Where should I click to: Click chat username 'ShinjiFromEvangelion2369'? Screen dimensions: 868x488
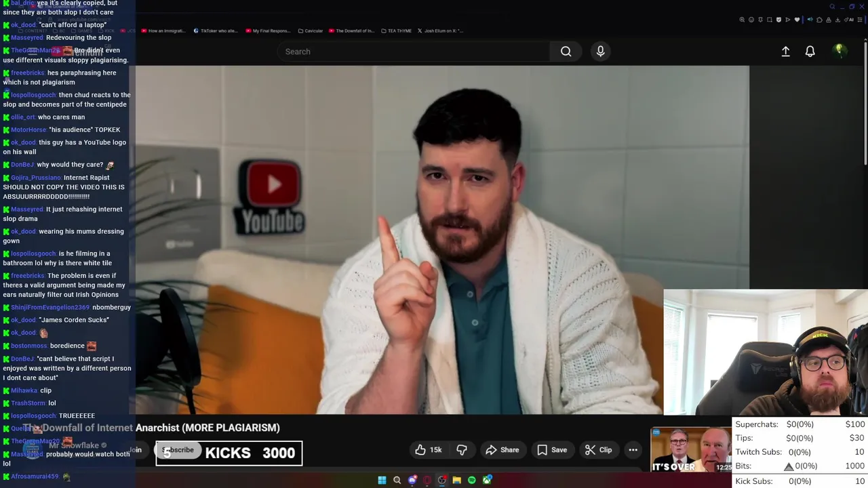point(50,308)
